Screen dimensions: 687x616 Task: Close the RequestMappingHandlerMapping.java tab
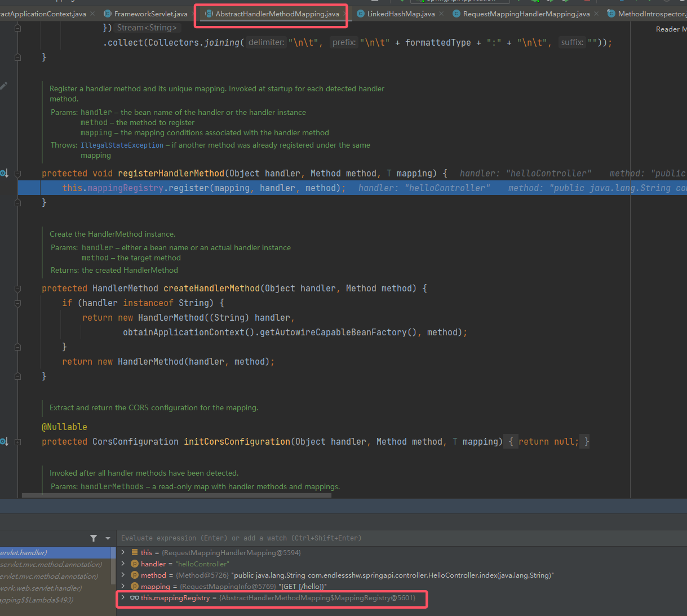coord(596,14)
